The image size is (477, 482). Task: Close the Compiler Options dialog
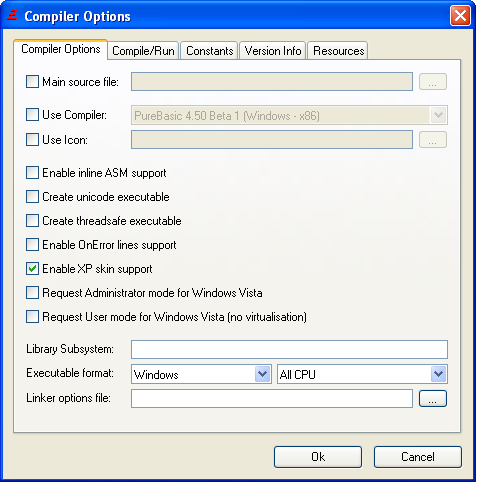pos(460,15)
